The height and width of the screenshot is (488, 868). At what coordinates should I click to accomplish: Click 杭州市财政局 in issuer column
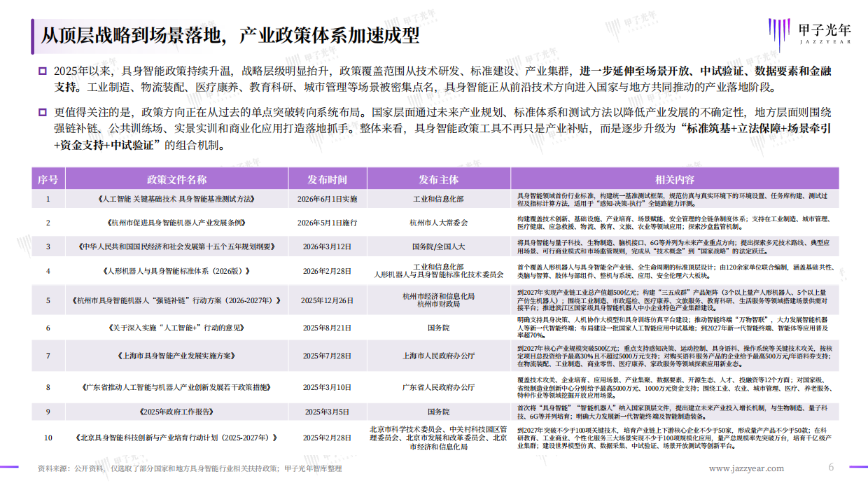pos(439,305)
